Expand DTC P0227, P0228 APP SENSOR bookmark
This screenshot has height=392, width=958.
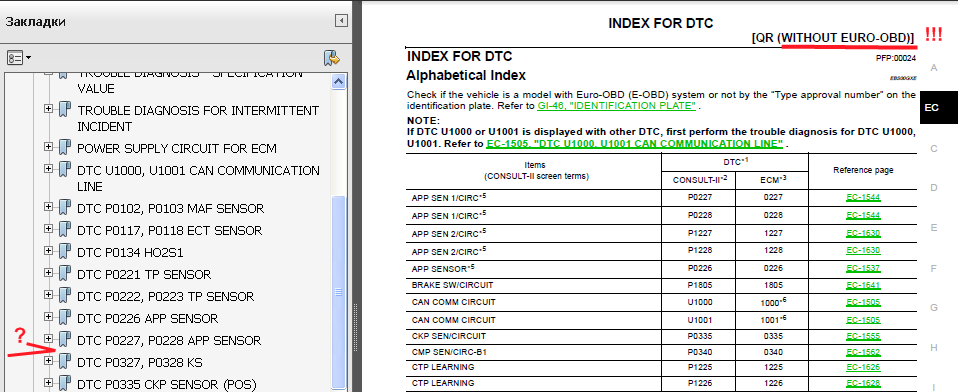point(48,338)
